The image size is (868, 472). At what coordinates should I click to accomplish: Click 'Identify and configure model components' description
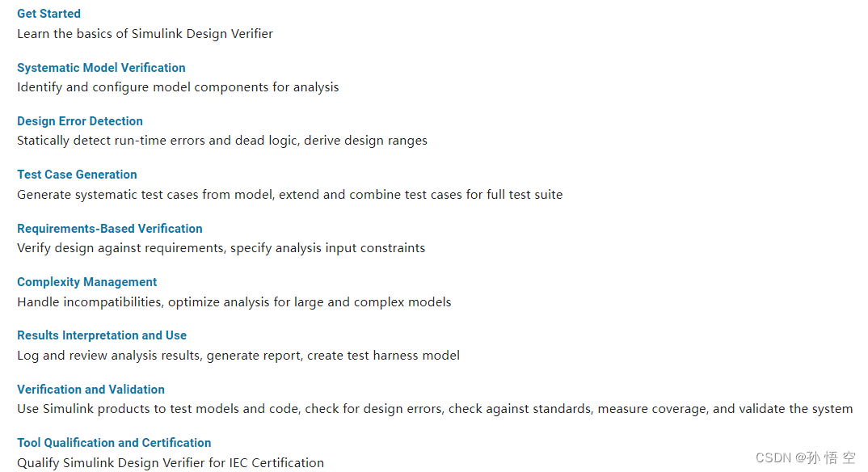[x=178, y=87]
